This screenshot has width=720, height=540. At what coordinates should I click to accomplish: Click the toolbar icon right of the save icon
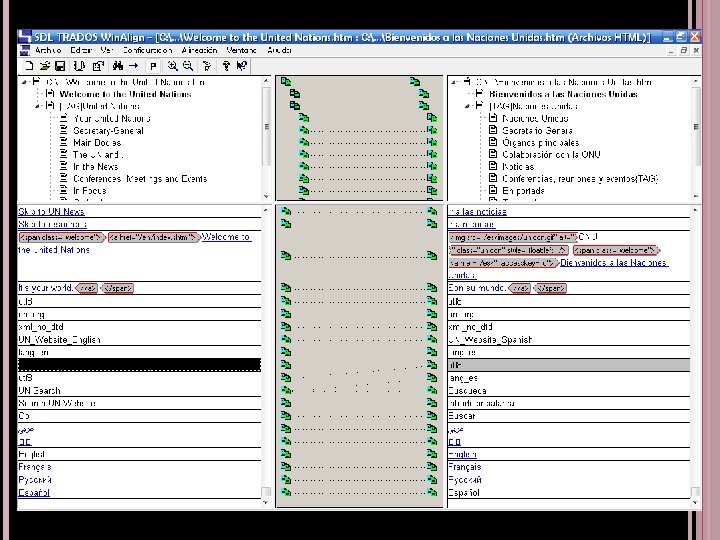pyautogui.click(x=79, y=66)
